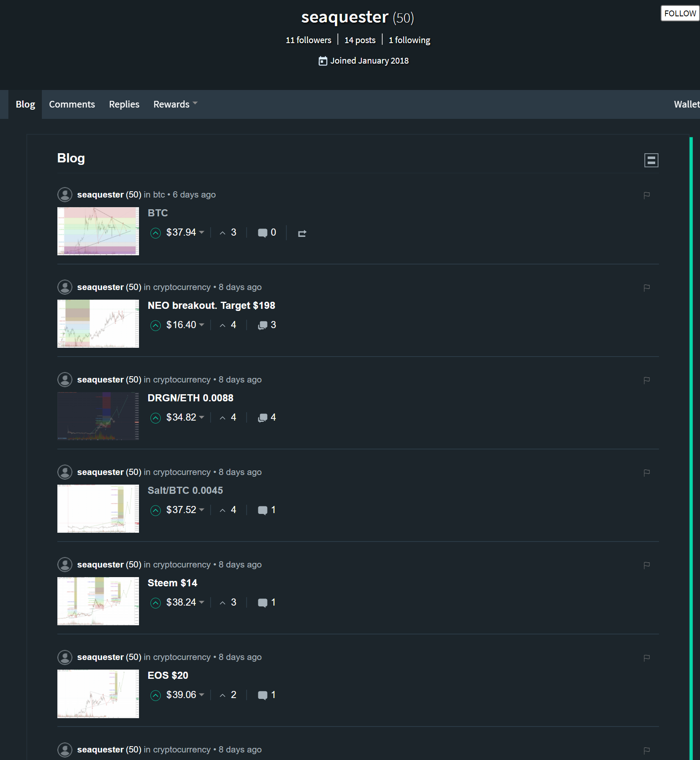Expand the $38.24 payout dropdown
Image resolution: width=700 pixels, height=760 pixels.
tap(185, 602)
